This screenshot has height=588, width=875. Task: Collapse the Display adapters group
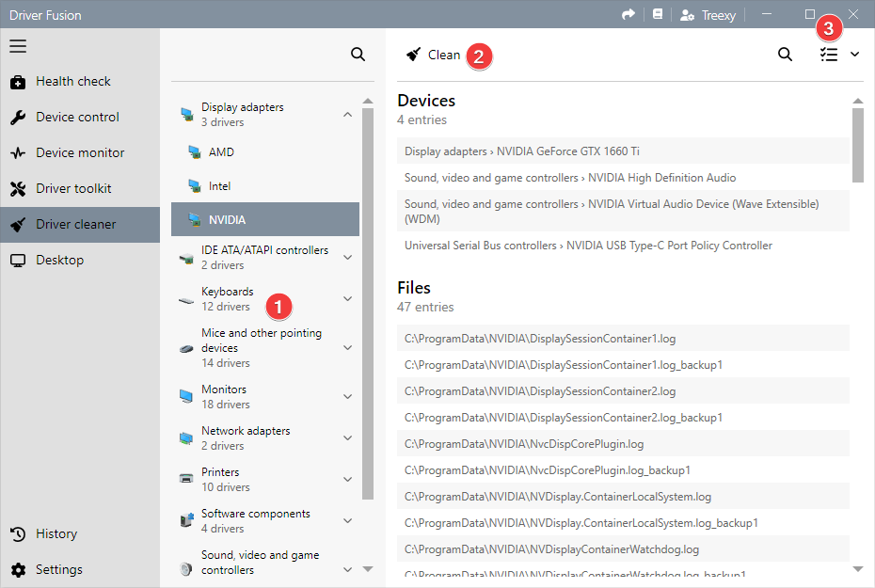[348, 115]
